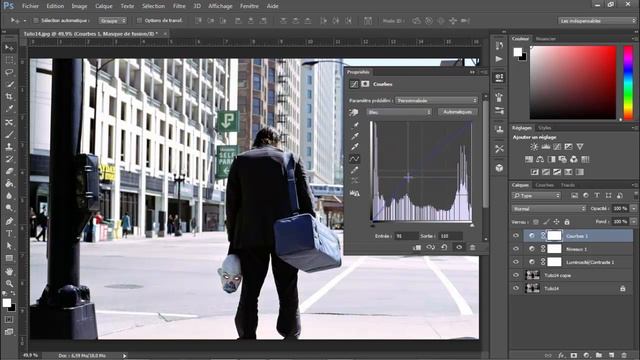Open the layer filter Type dropdown
This screenshot has height=360, width=640.
coord(536,196)
